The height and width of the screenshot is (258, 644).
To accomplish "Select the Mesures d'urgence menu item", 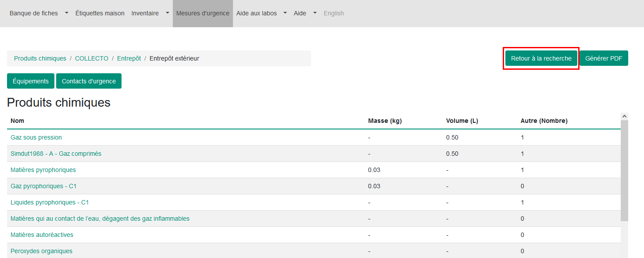I will click(x=203, y=13).
